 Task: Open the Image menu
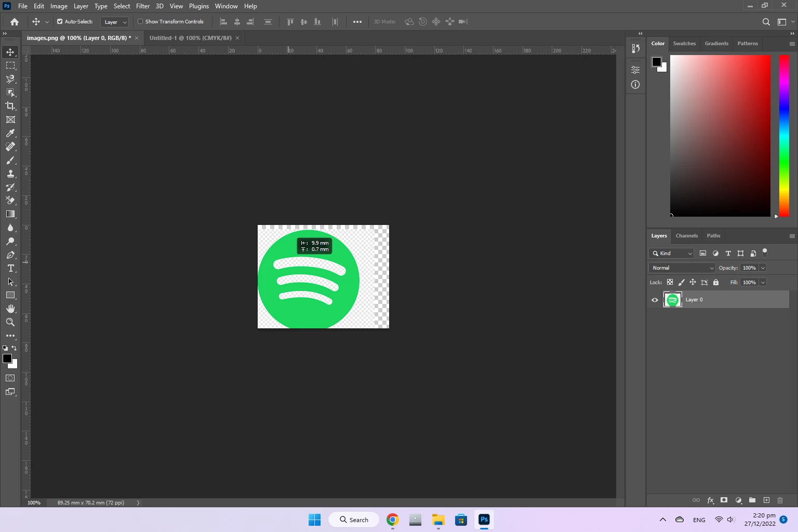click(59, 6)
